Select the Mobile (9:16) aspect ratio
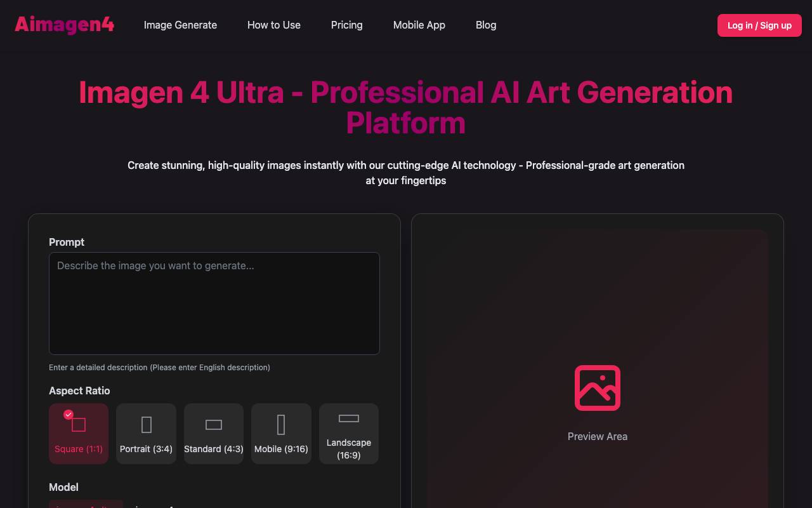The image size is (812, 508). click(x=281, y=434)
